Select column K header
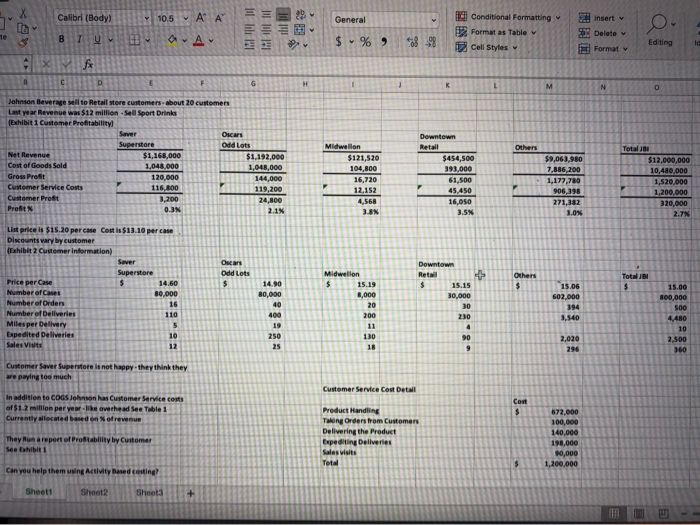 pos(447,84)
